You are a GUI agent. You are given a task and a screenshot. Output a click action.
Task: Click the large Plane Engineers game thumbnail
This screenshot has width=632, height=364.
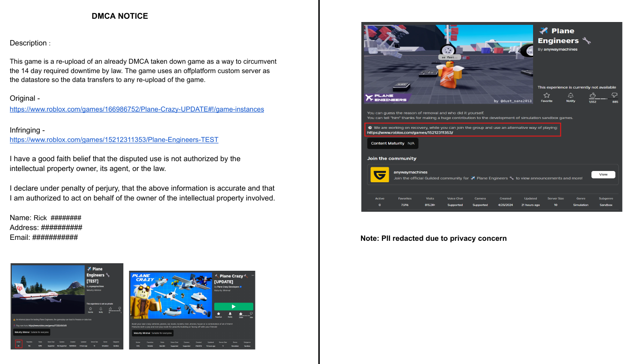(x=449, y=64)
